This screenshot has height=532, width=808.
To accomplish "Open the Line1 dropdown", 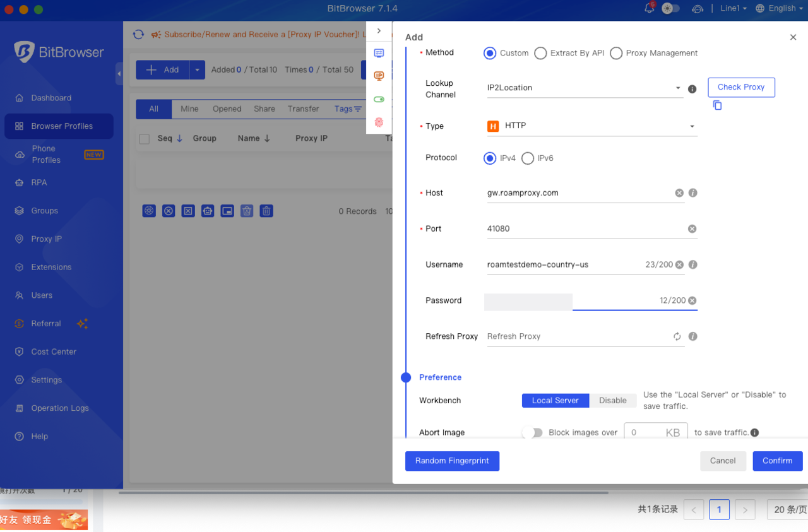I will (x=733, y=8).
